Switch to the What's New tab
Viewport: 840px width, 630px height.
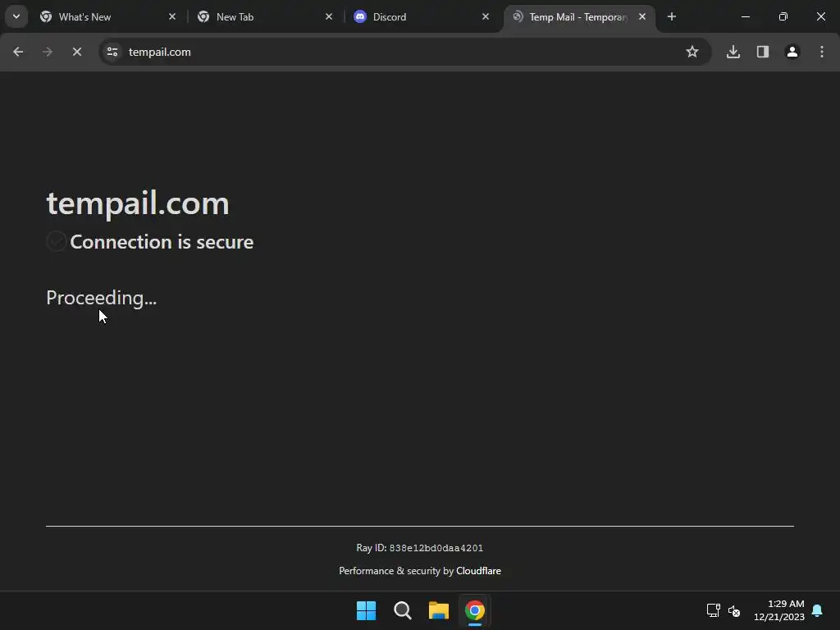point(107,16)
